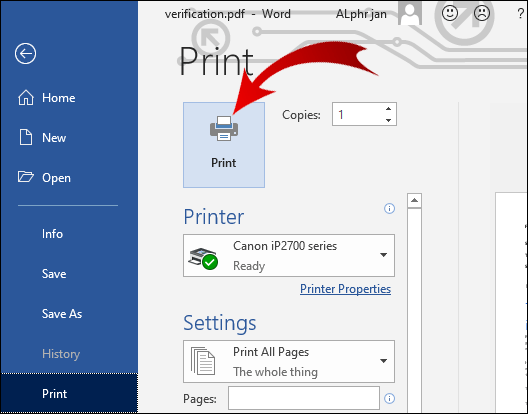Click the info icon next to Pages field
Screen dimensions: 528x414
(x=389, y=399)
